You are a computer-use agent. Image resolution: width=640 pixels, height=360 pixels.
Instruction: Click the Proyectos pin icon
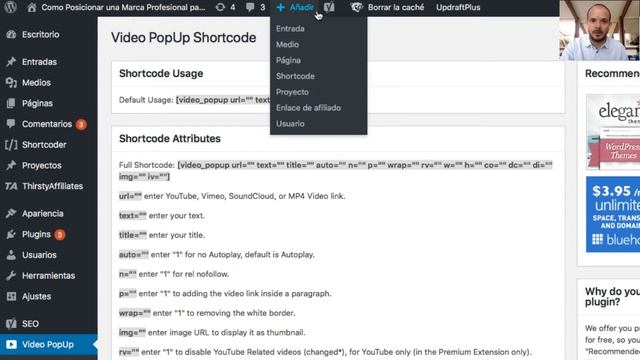click(x=11, y=165)
